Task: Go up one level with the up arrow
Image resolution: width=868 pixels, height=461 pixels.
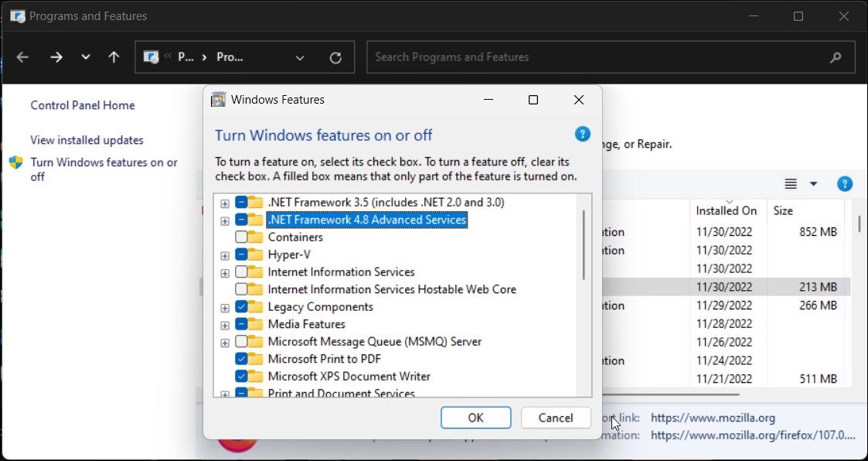Action: pos(114,57)
